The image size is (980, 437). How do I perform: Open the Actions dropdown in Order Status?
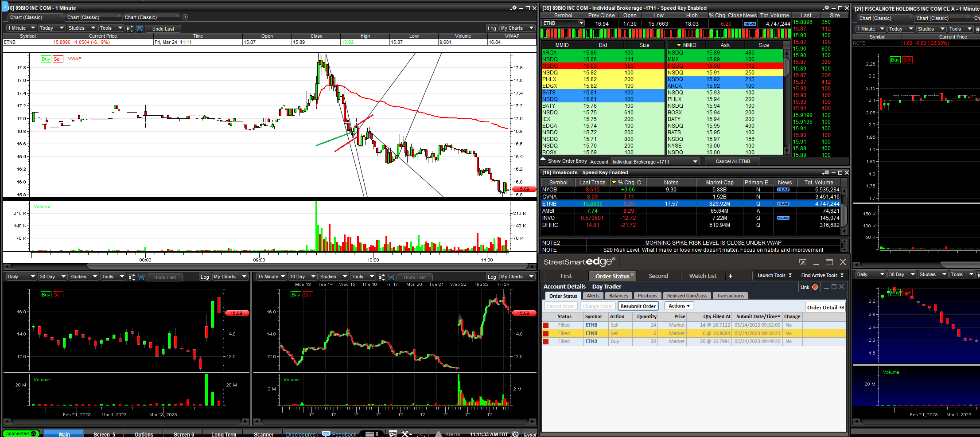tap(679, 306)
